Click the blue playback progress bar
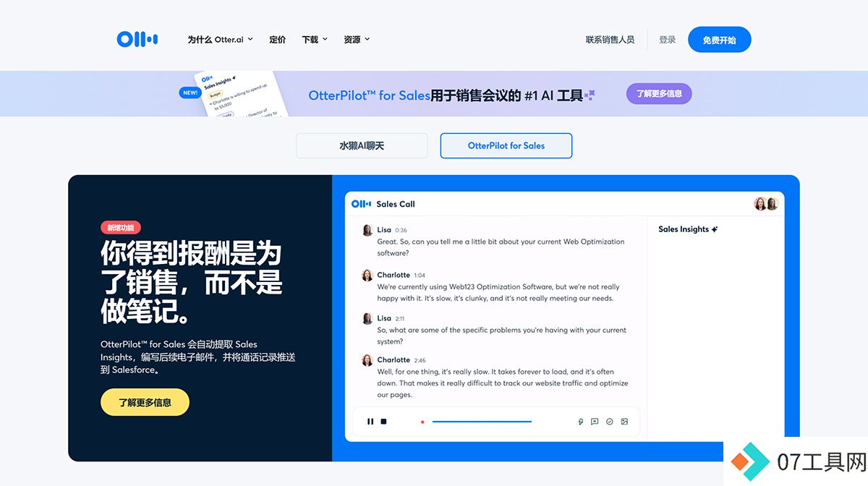The height and width of the screenshot is (486, 868). (x=482, y=422)
